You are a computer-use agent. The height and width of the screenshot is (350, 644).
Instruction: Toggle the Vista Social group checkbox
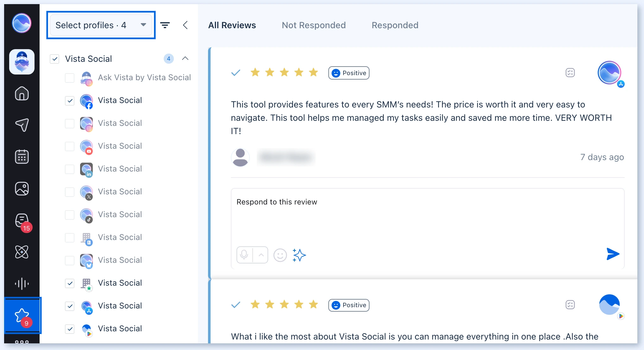[x=55, y=59]
